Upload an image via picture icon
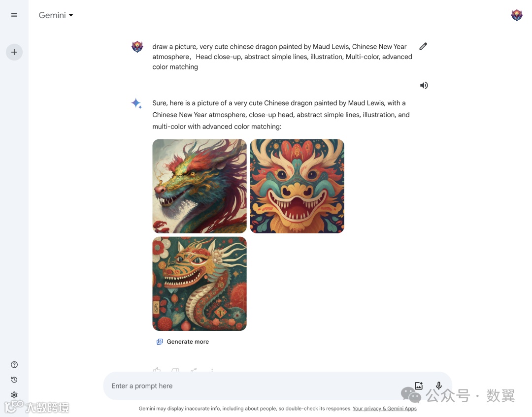Viewport: 532px width, 417px height. pos(419,386)
